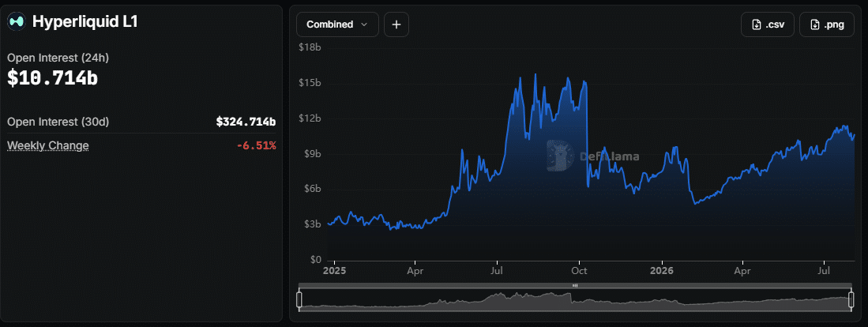Click the $9b y-axis label
This screenshot has height=327, width=868.
tap(312, 154)
